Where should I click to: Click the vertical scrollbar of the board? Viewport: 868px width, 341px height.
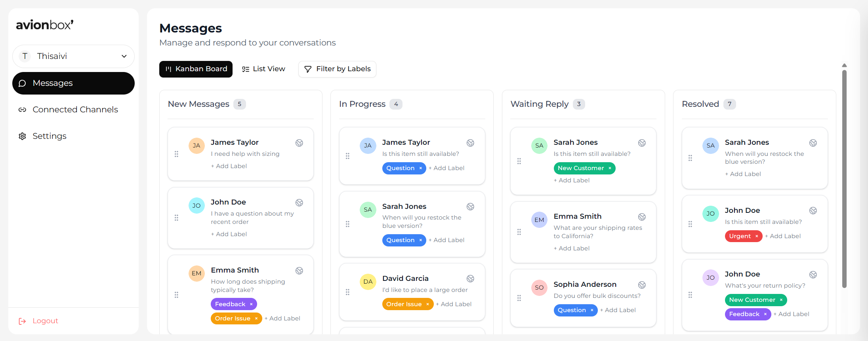coord(844,178)
